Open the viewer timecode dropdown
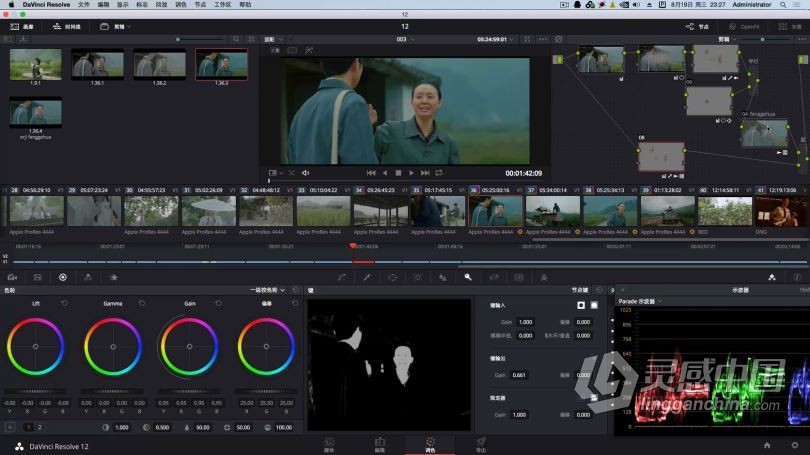Image resolution: width=810 pixels, height=455 pixels. [495, 39]
